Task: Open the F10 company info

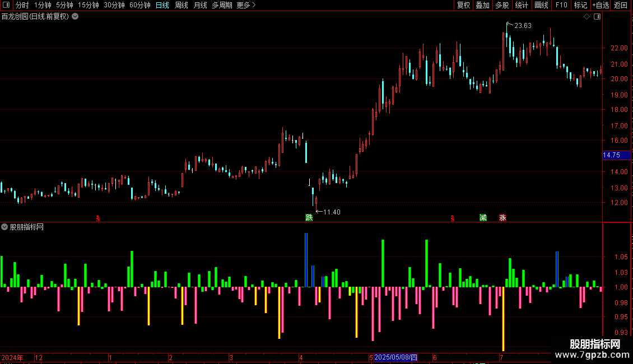Action: [561, 5]
